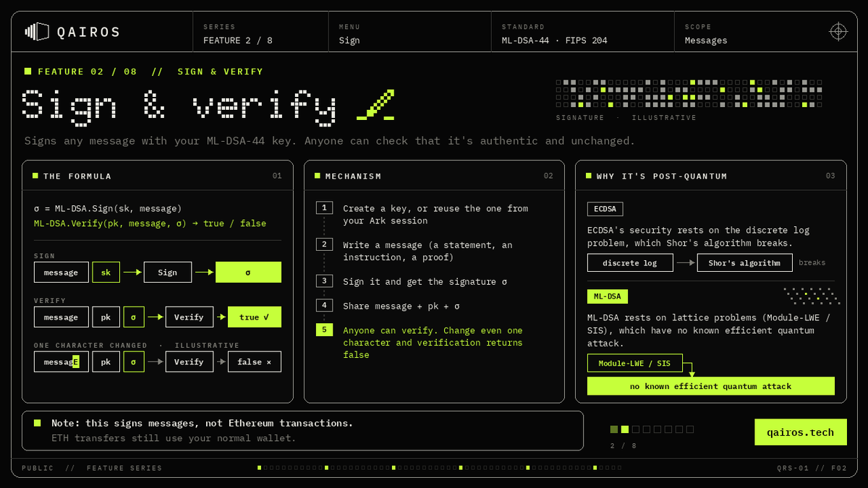Click the "QRS-01 // F02" footer code
Image resolution: width=868 pixels, height=488 pixels.
coord(812,468)
